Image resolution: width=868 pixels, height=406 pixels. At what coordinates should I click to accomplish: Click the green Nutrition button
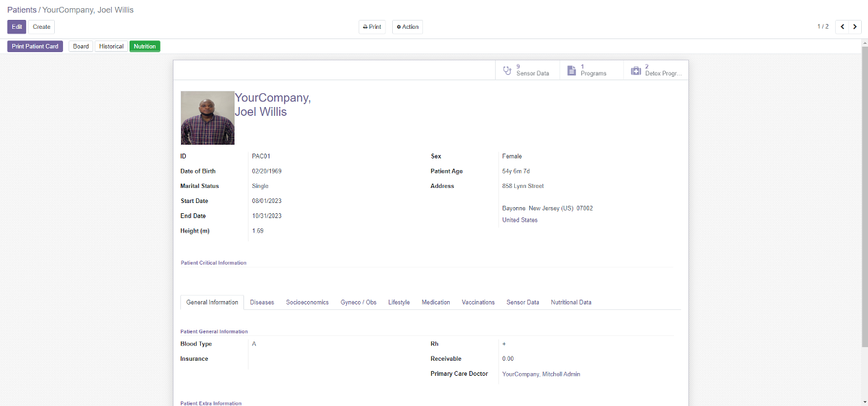145,47
